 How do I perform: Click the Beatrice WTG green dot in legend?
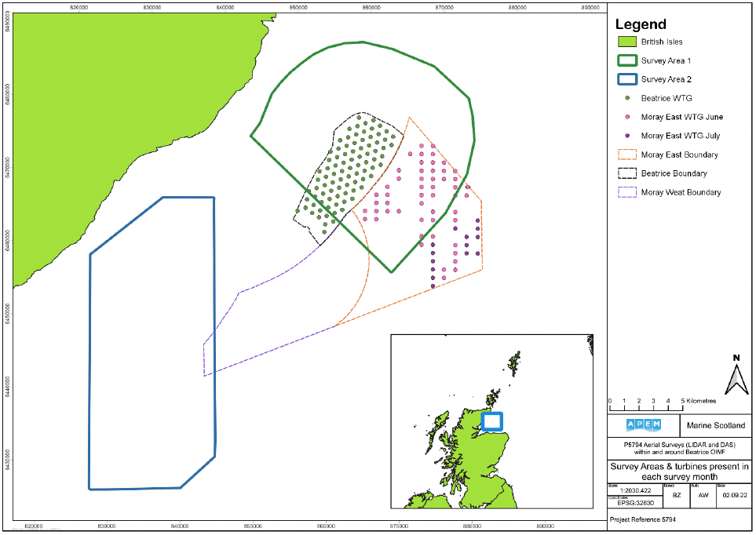(627, 98)
